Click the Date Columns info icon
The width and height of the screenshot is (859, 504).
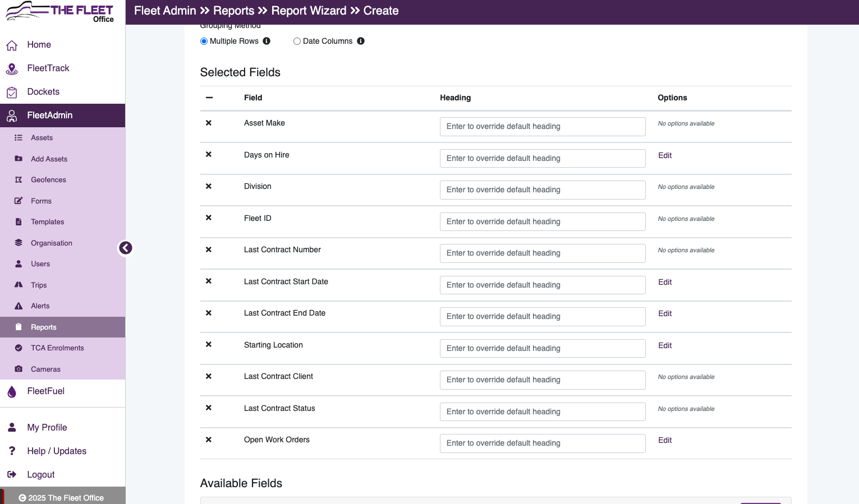pyautogui.click(x=361, y=41)
